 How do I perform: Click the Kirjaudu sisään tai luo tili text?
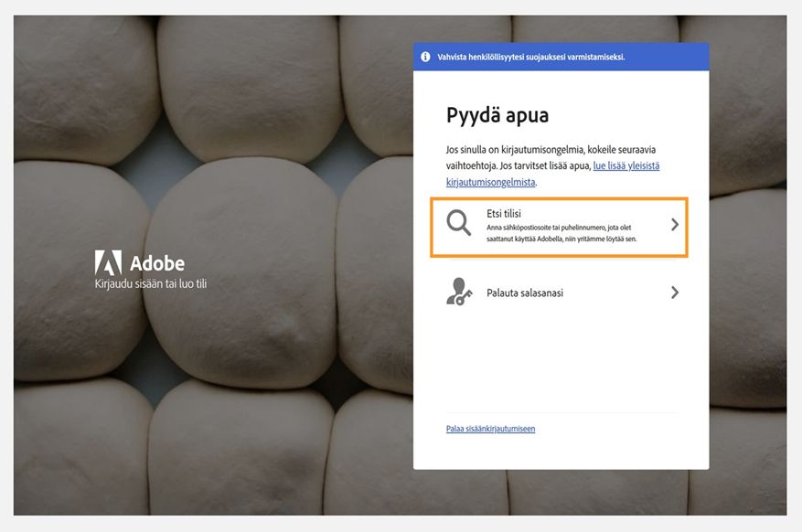coord(150,283)
